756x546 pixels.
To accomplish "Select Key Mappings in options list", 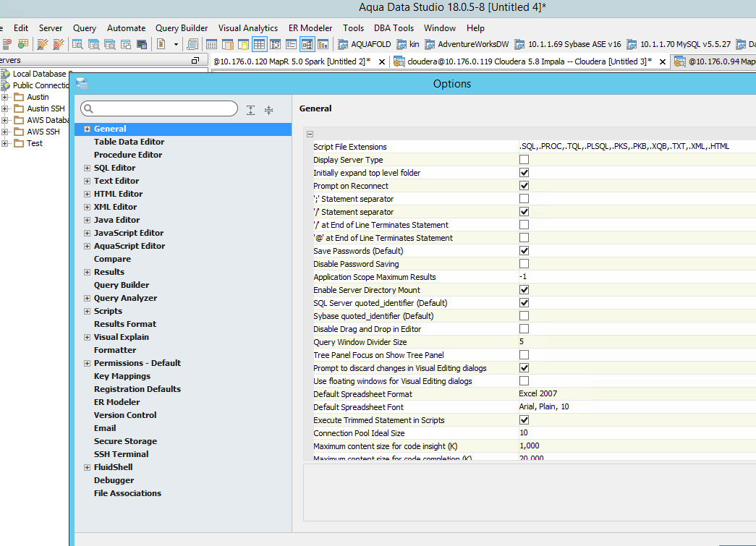I will point(122,376).
